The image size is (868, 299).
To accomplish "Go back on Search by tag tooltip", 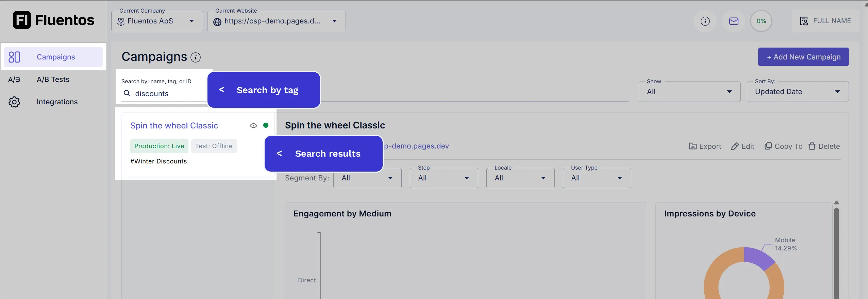I will click(222, 89).
